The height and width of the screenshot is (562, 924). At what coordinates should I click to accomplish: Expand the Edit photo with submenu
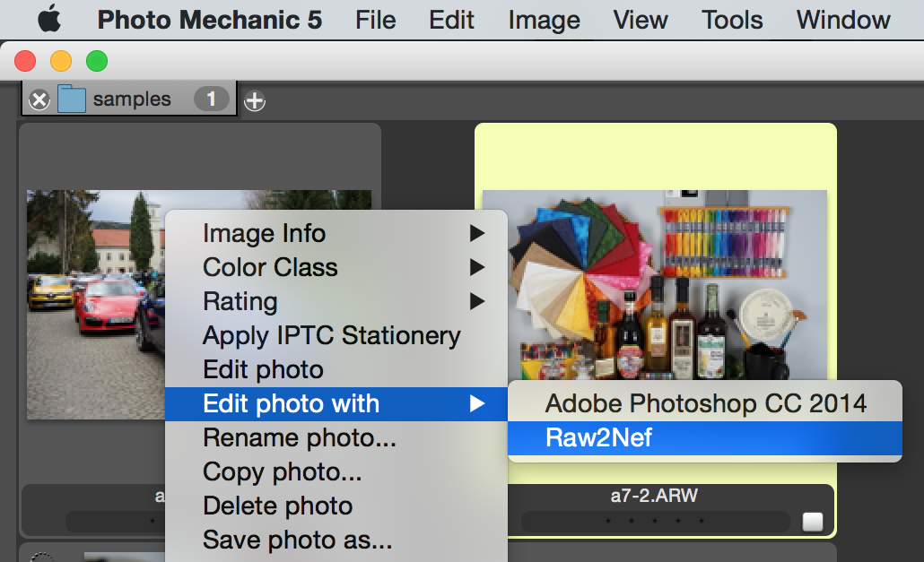(336, 404)
